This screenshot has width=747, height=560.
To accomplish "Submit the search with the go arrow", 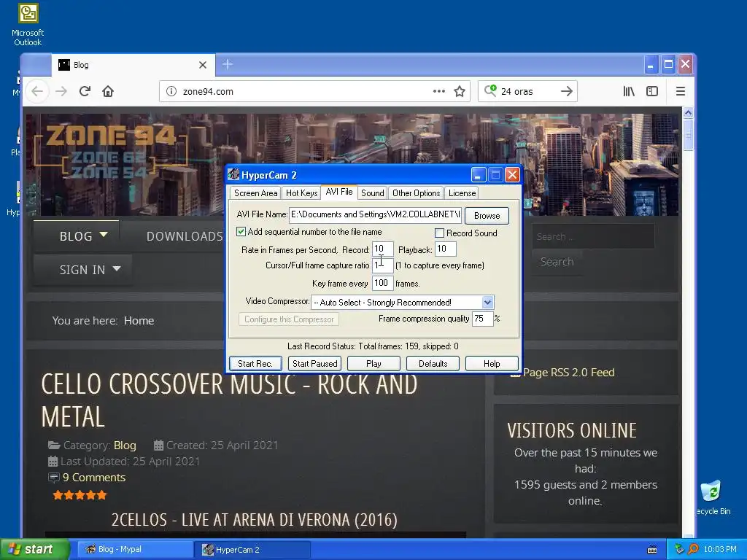I will (566, 91).
